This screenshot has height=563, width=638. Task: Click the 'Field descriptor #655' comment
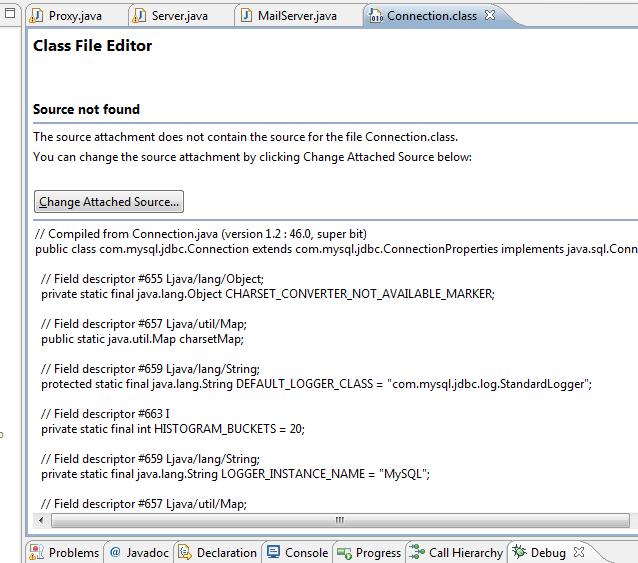pos(152,279)
